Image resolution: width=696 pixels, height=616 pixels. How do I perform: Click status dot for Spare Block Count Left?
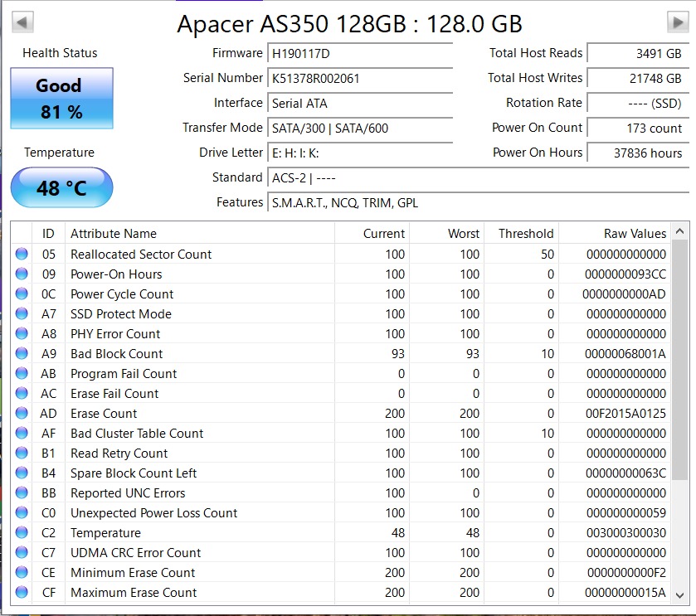[22, 473]
